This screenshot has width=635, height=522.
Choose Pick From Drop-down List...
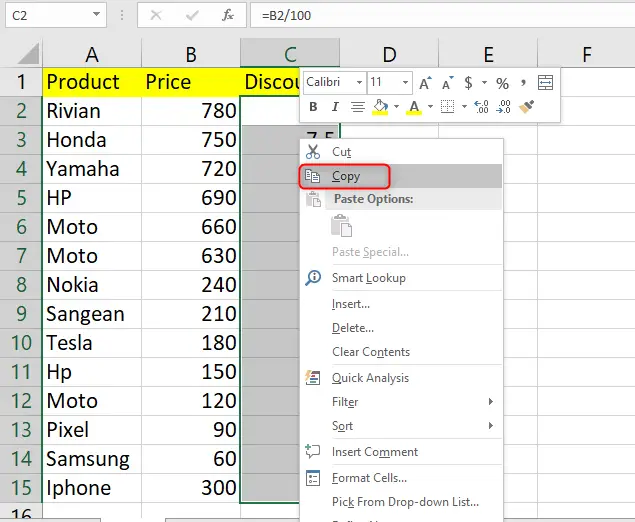402,502
